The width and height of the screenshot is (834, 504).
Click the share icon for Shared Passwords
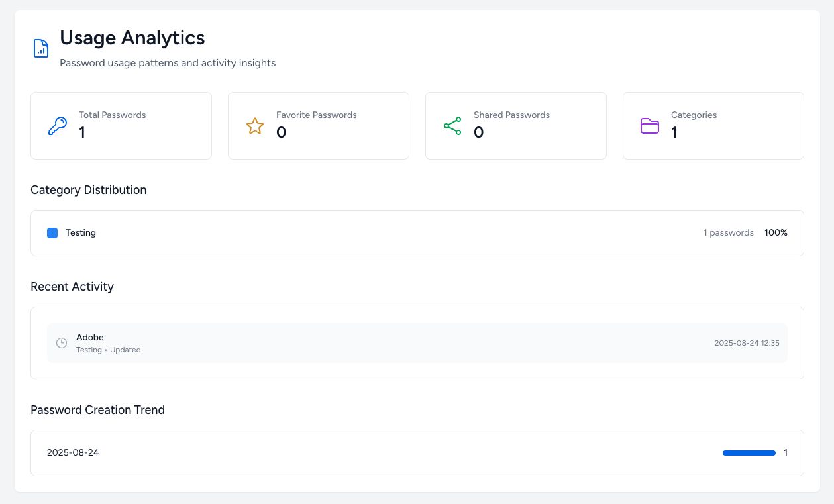[452, 126]
